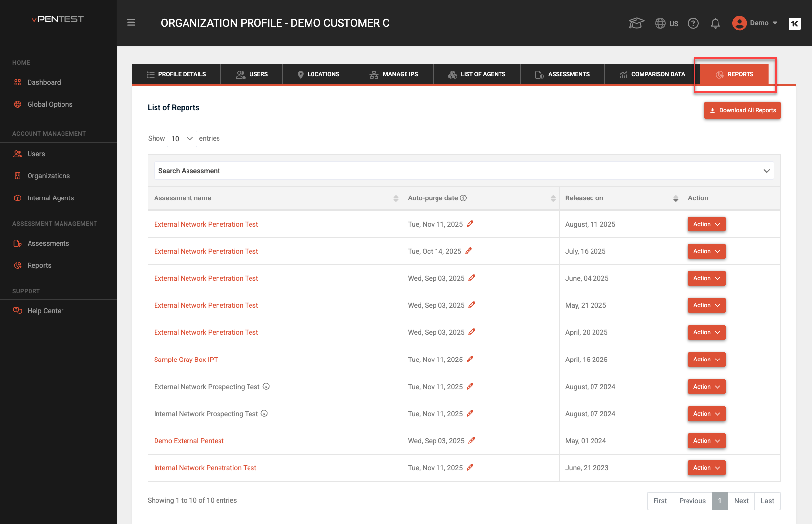This screenshot has height=524, width=812.
Task: Select page 1 in pagination
Action: pos(720,501)
